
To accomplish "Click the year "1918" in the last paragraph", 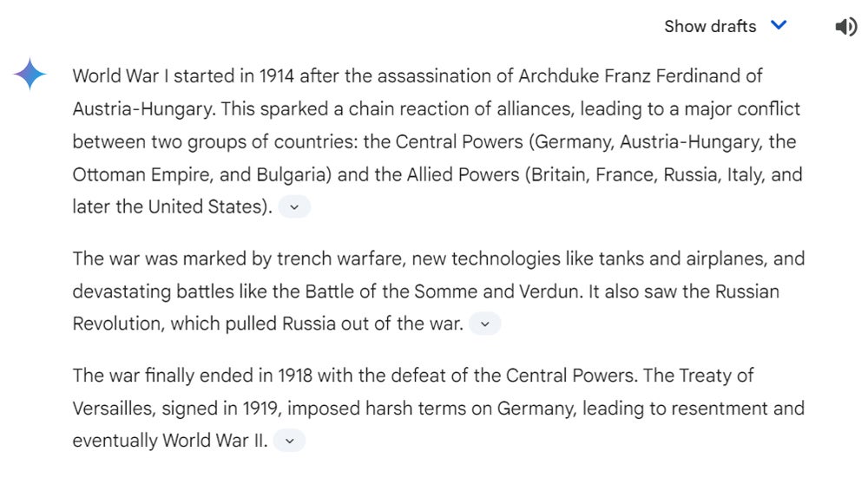I will click(295, 376).
